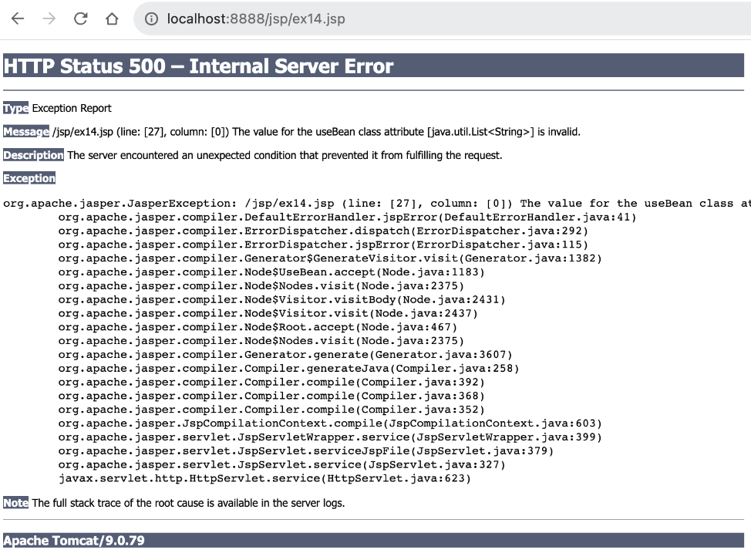Click the Description label

[x=33, y=155]
